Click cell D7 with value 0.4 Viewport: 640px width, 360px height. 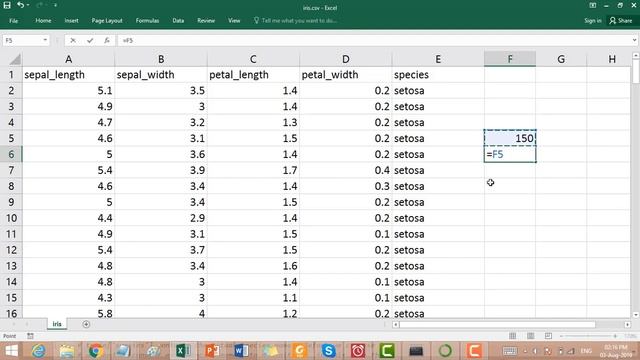[345, 170]
